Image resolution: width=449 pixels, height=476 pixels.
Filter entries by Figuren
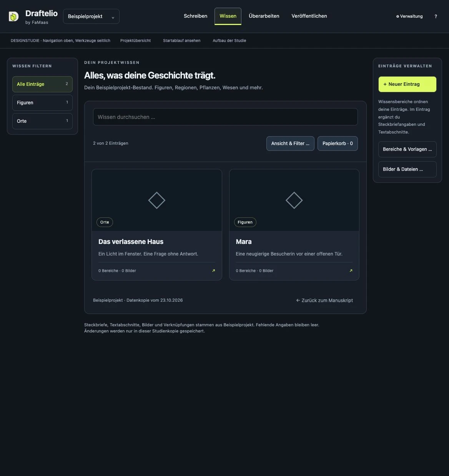42,103
